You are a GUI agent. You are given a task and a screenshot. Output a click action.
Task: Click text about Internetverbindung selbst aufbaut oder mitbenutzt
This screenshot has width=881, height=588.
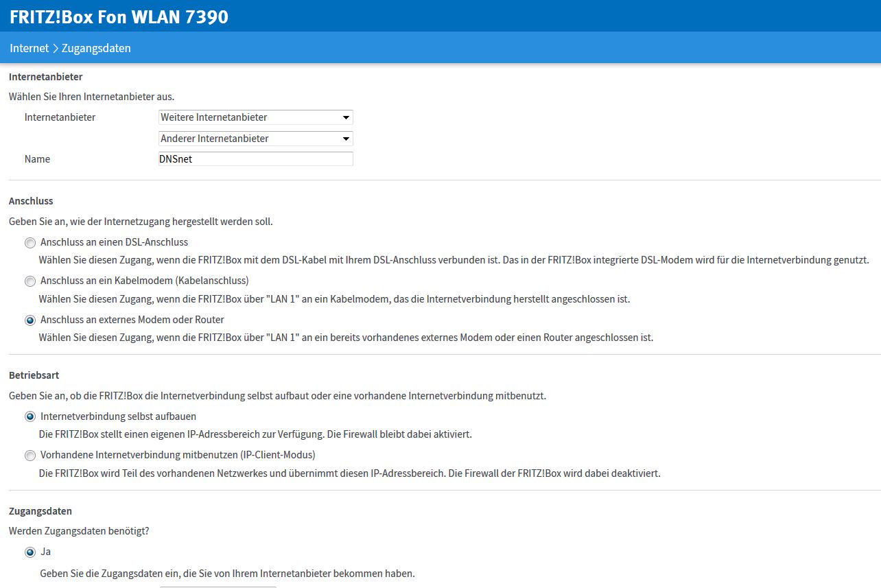[277, 396]
